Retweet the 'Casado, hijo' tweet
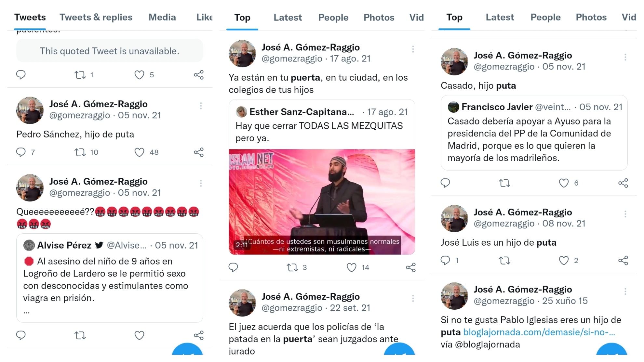The image size is (644, 362). [x=504, y=183]
